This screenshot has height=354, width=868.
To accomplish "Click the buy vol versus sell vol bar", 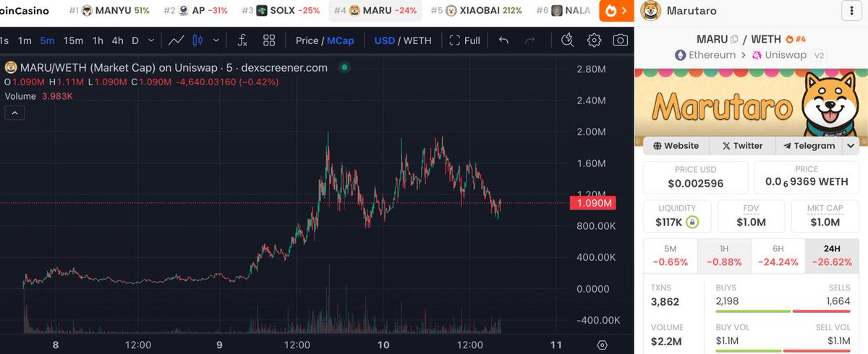I will (x=782, y=352).
